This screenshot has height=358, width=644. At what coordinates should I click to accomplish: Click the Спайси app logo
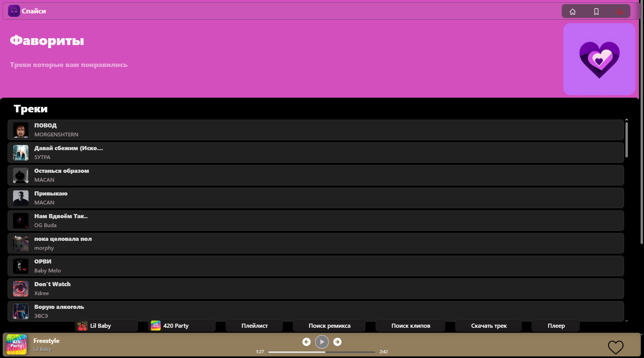[14, 11]
